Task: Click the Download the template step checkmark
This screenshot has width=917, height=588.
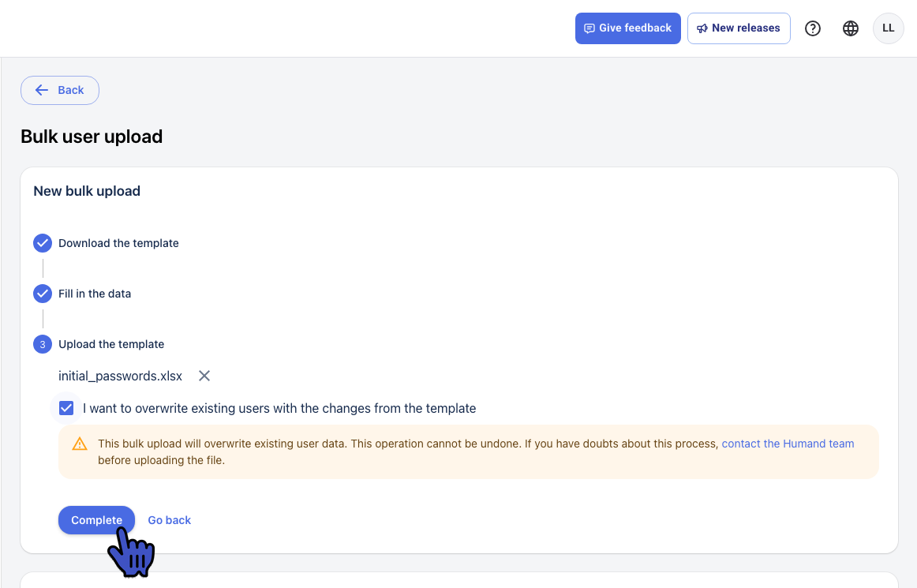Action: 43,243
